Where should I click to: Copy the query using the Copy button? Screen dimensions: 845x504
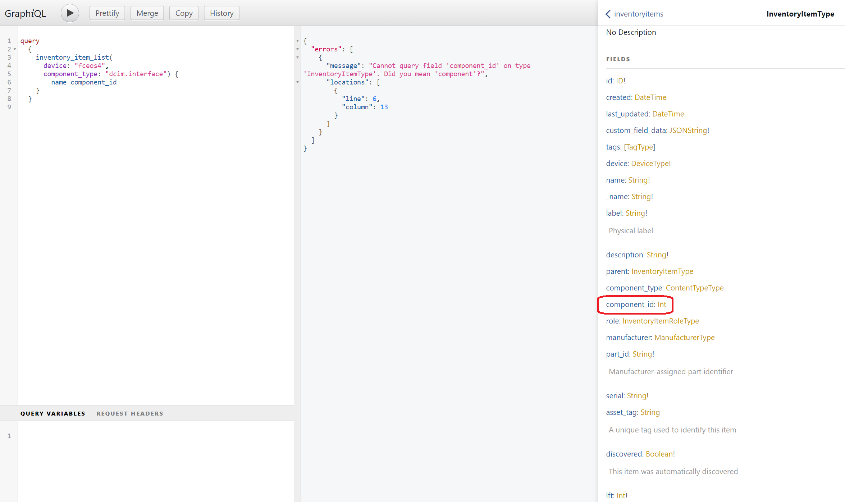click(184, 13)
